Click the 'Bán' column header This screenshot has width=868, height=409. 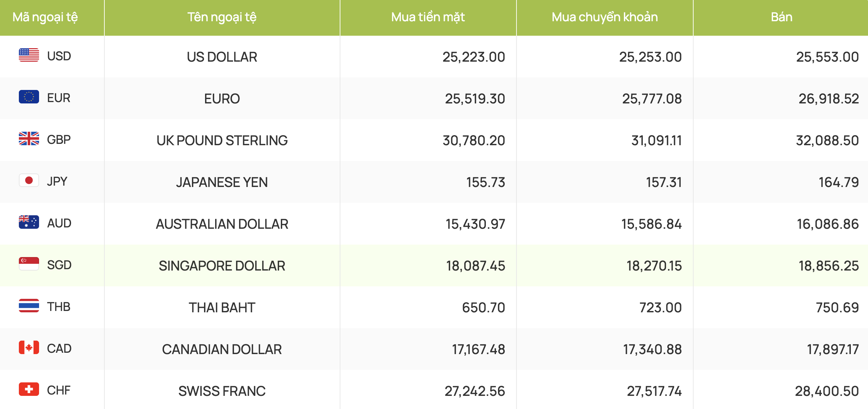coord(781,17)
